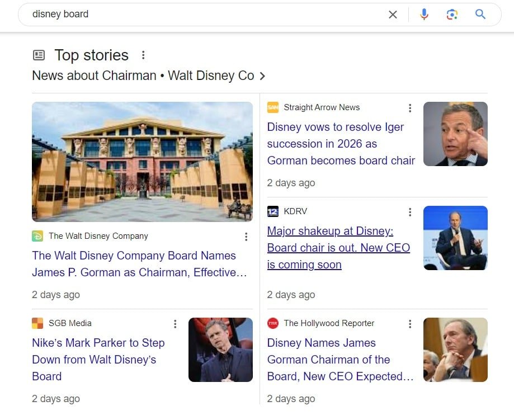Screen dimensions: 514x420
Task: Open the Hollywood Reporter Gorman chairman article
Action: (x=340, y=360)
